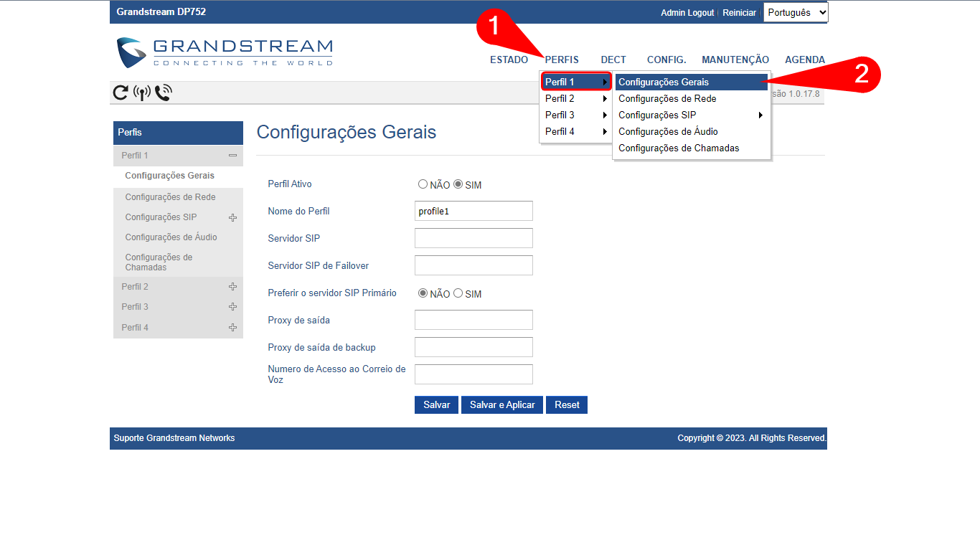Set Perfil Ativo to NÃO
Screen dimensions: 980x540
(x=423, y=184)
